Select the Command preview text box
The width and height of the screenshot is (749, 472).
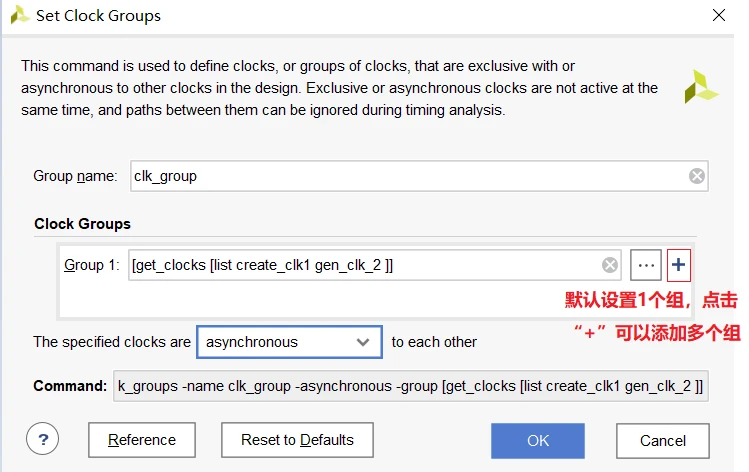click(x=411, y=386)
